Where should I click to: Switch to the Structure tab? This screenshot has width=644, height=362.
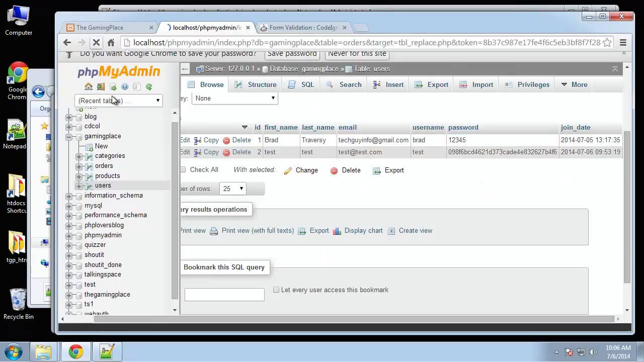tap(256, 84)
